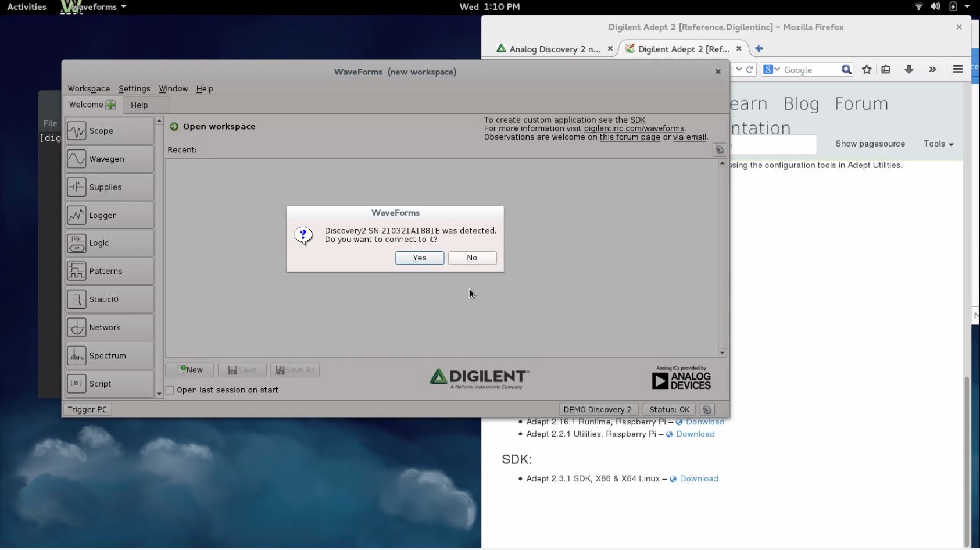Open the Tools dropdown on Digilent page
This screenshot has height=550, width=980.
tap(938, 144)
